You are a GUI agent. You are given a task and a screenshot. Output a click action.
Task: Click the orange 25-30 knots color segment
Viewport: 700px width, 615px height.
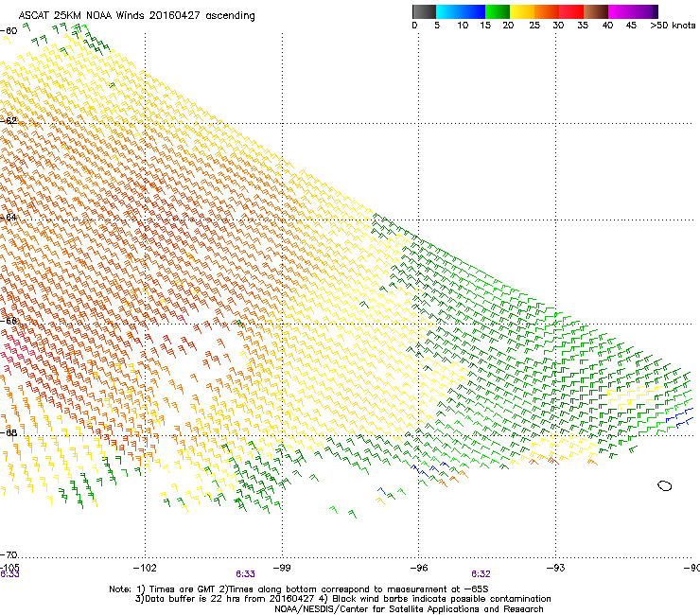547,11
